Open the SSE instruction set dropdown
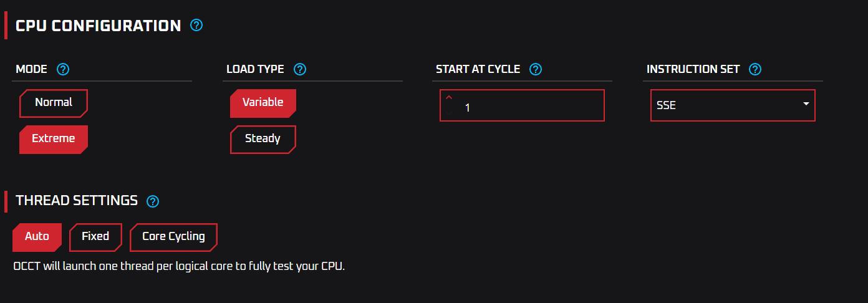 click(x=723, y=106)
